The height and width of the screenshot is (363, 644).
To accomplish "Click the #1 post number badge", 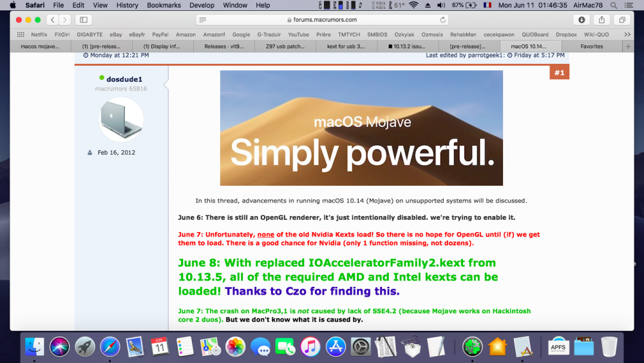I will click(x=560, y=73).
